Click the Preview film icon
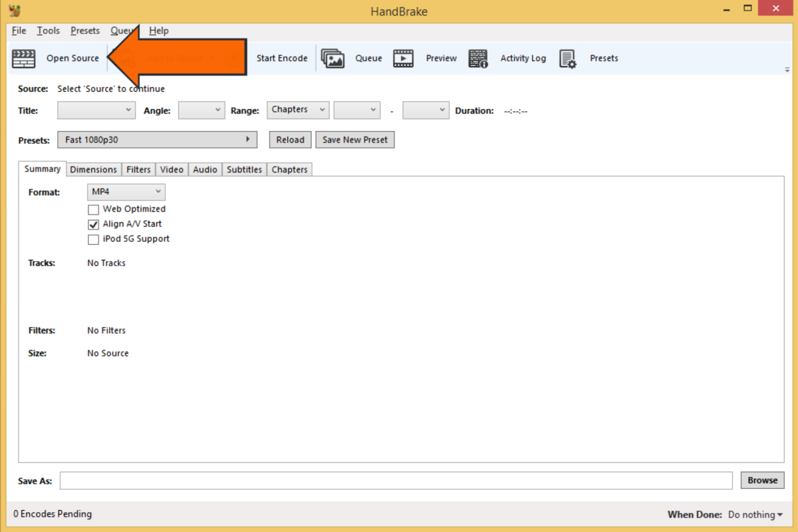The height and width of the screenshot is (532, 798). point(403,59)
